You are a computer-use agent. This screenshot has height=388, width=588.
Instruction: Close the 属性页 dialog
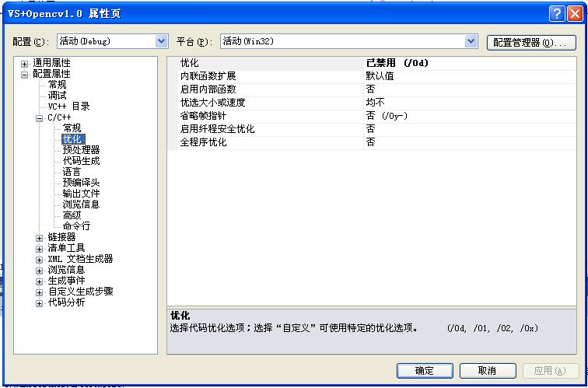pyautogui.click(x=575, y=15)
